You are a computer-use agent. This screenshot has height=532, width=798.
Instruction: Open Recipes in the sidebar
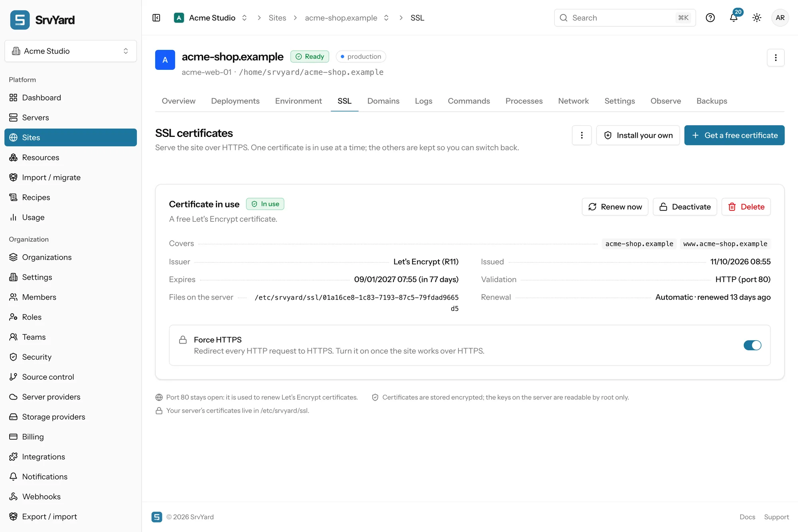(71, 198)
